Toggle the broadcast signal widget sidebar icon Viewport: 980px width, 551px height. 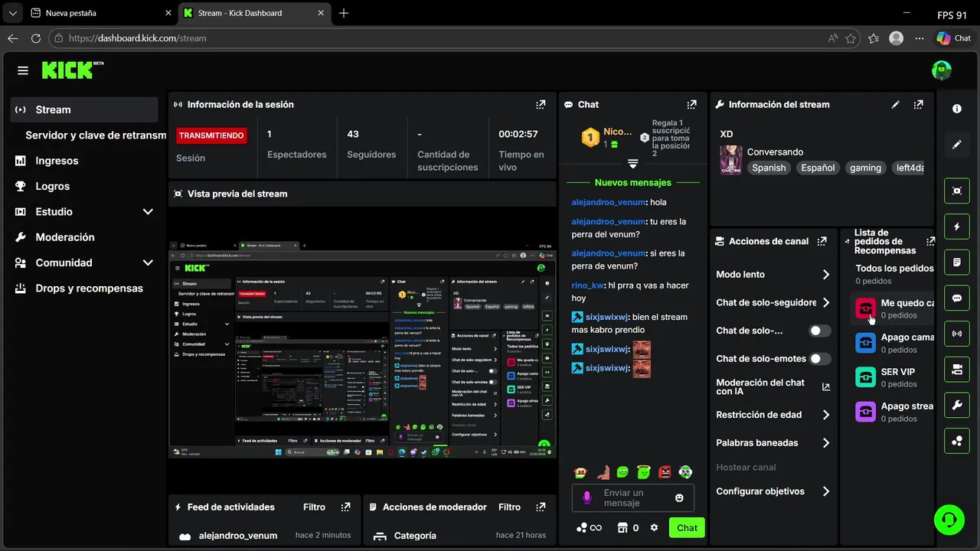pos(957,334)
